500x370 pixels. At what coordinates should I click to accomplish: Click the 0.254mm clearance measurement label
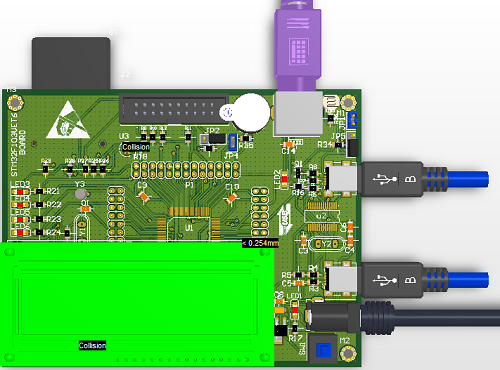[x=260, y=243]
